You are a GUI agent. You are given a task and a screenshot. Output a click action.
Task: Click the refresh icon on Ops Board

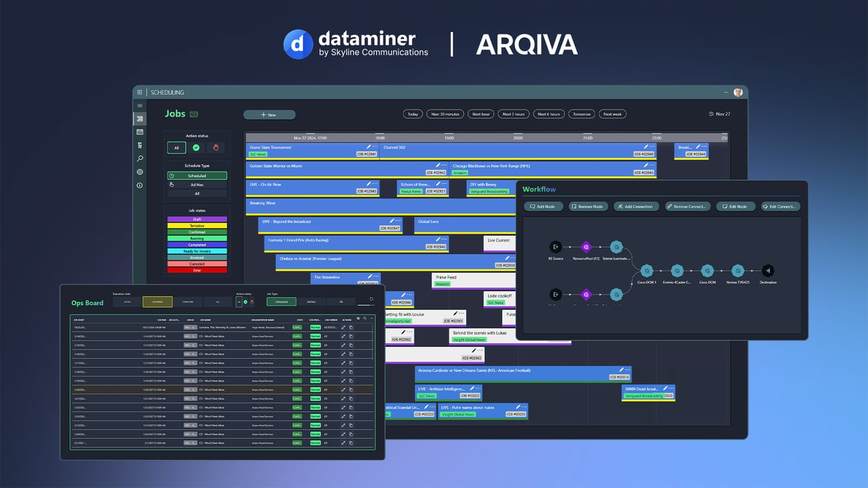click(x=371, y=299)
